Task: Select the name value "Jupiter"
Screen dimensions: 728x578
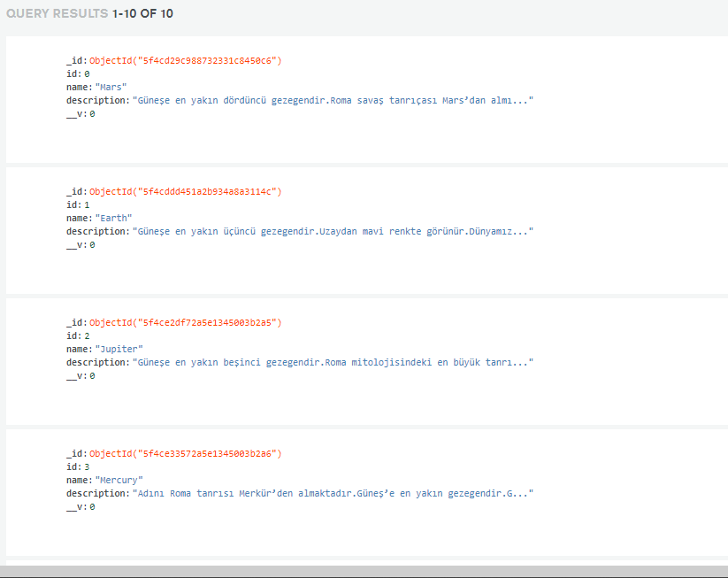Action: 119,349
